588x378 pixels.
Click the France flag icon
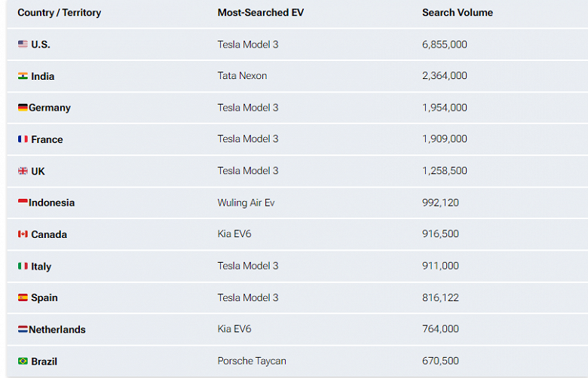[x=23, y=139]
